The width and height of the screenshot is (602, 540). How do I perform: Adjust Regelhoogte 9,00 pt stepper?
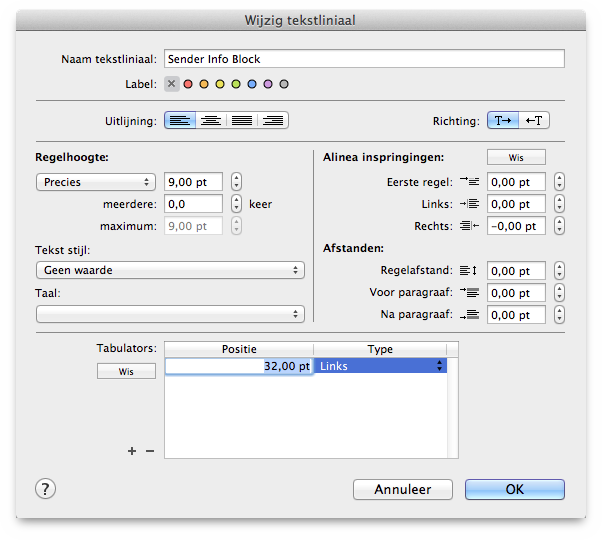coord(236,182)
